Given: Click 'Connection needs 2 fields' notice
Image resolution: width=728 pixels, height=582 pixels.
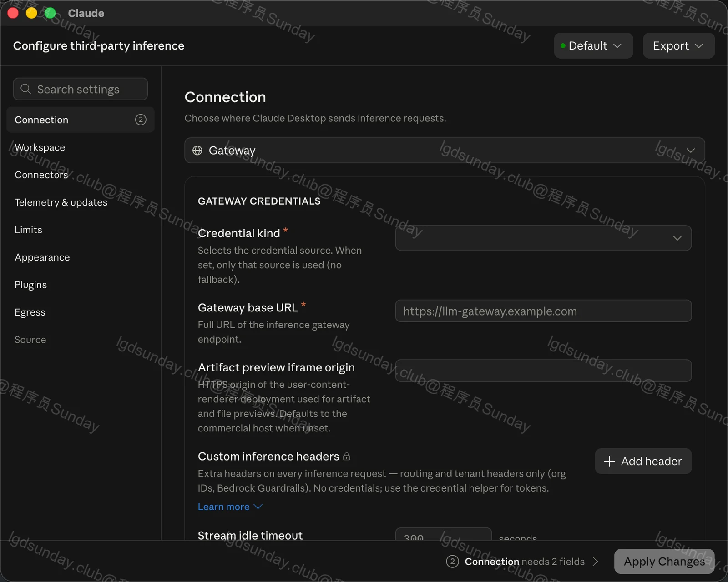Looking at the screenshot, I should point(522,562).
